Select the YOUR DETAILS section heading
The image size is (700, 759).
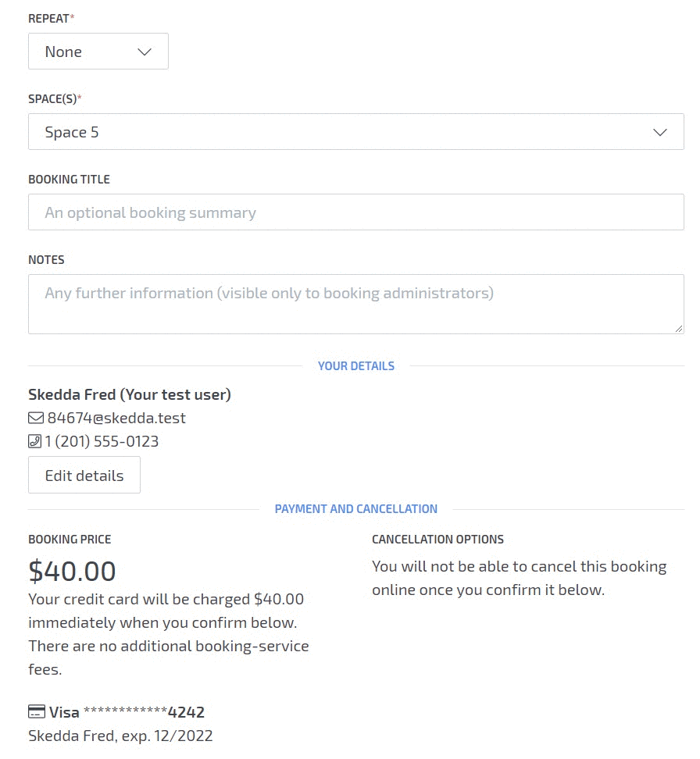(x=356, y=366)
